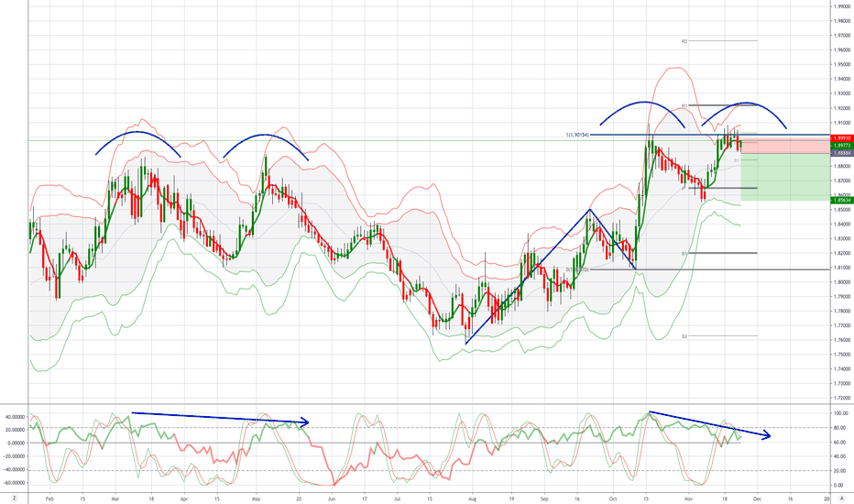Click the red 1.89910 price label
The width and height of the screenshot is (854, 504).
(x=841, y=138)
